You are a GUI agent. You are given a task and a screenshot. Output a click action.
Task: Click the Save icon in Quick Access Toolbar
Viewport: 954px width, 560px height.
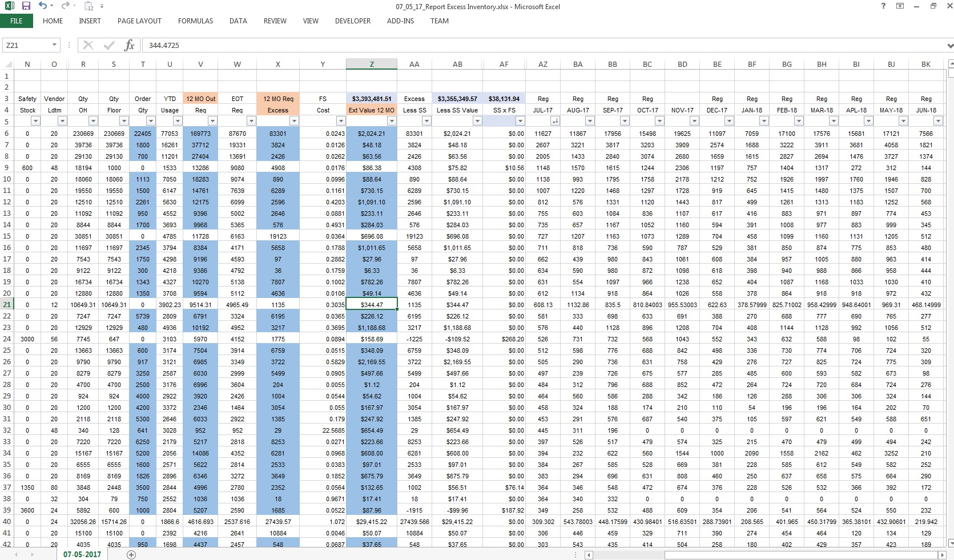26,6
